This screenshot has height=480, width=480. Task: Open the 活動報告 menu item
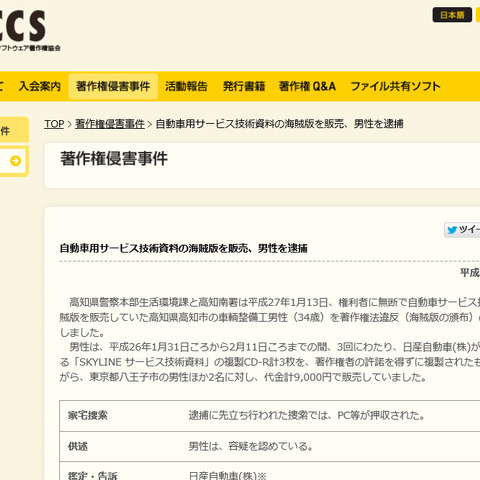point(186,86)
